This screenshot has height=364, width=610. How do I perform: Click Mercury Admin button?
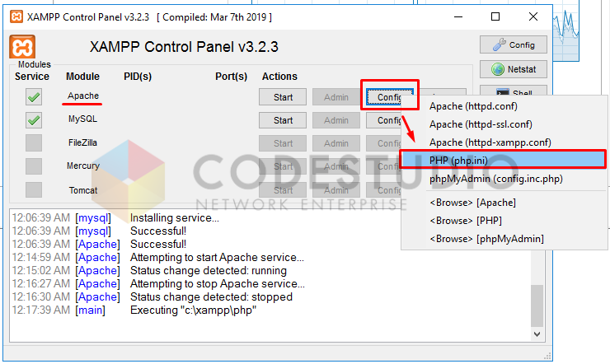(x=336, y=166)
